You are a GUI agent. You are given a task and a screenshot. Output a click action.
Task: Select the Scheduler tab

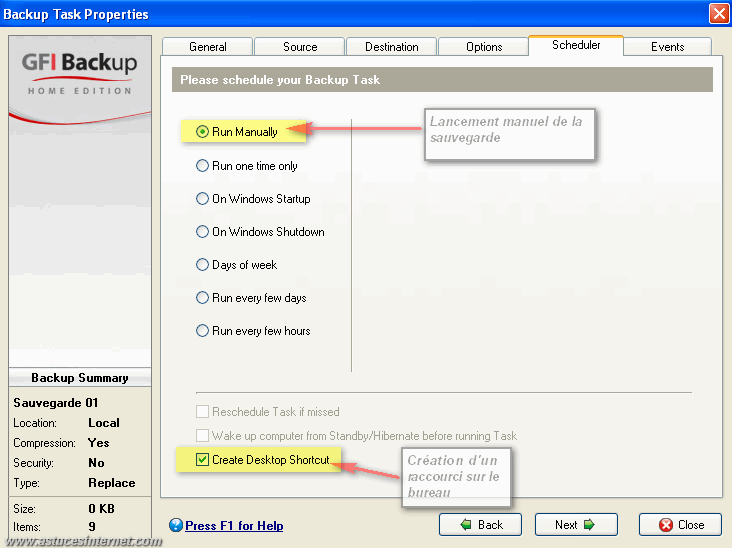coord(576,45)
